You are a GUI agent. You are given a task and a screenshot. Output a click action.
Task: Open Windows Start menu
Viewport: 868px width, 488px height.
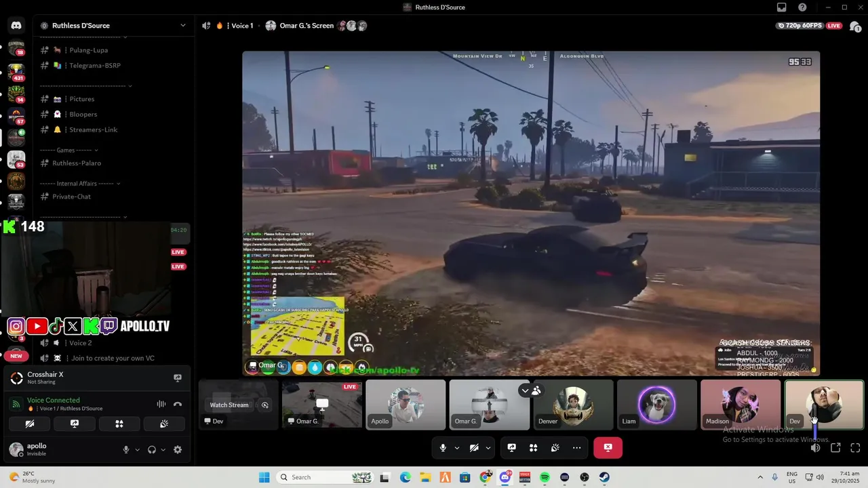(x=264, y=477)
